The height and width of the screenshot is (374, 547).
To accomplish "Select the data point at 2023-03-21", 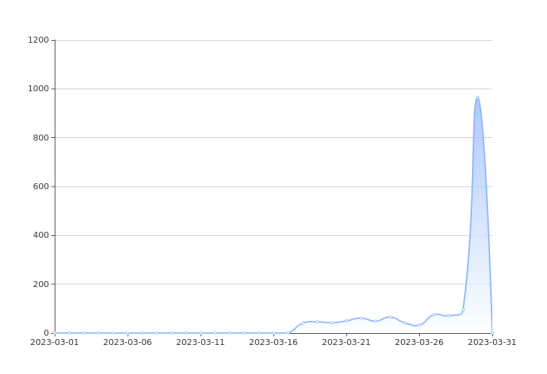I will click(x=346, y=321).
